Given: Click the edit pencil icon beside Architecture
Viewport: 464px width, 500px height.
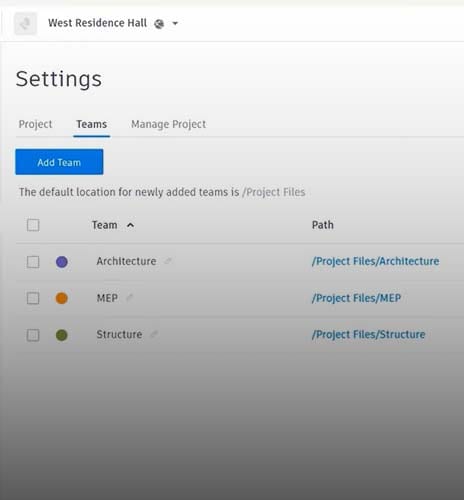Looking at the screenshot, I should (168, 261).
